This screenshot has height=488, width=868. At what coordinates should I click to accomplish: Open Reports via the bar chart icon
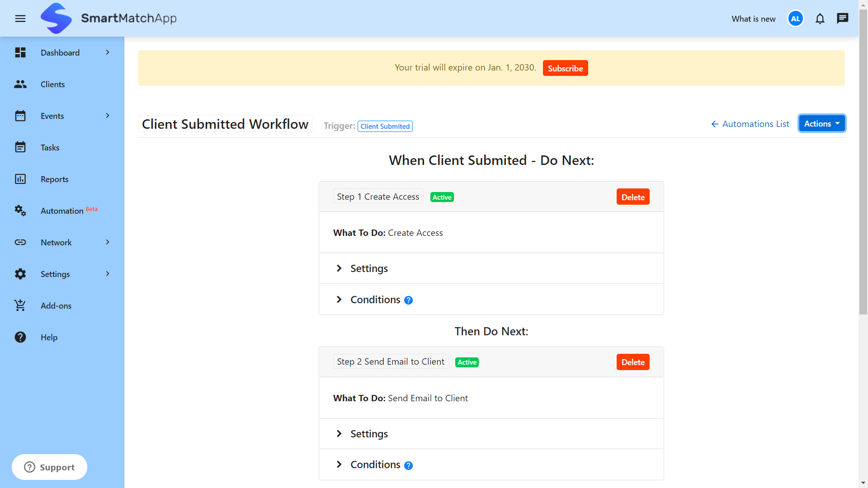pos(20,179)
